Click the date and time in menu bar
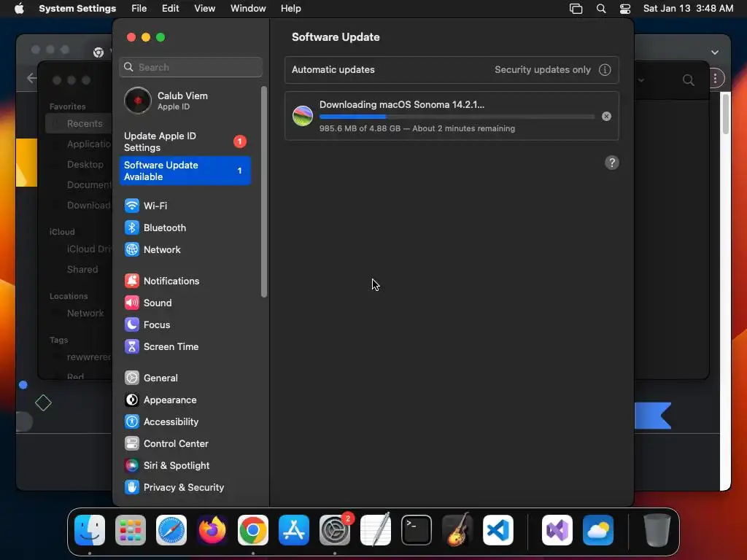747x560 pixels. (x=688, y=9)
